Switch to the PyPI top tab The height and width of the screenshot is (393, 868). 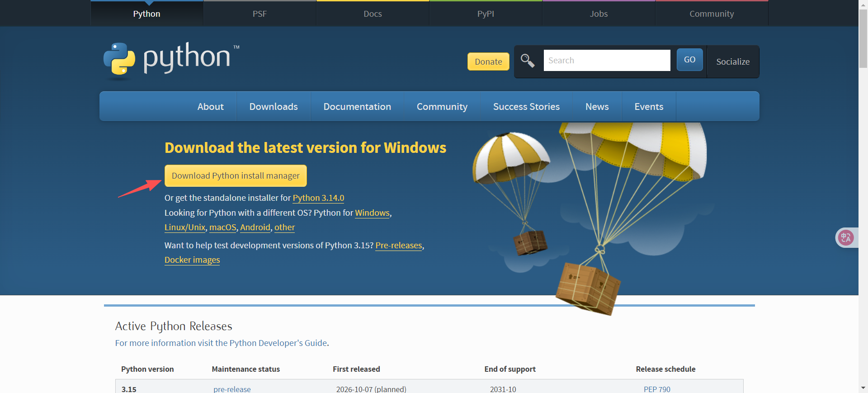pyautogui.click(x=486, y=14)
